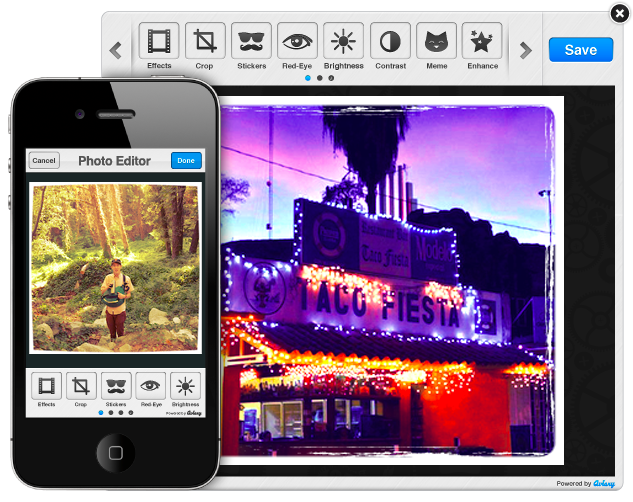Screen dimensions: 633x502
Task: Select first page dot on phone toolbar
Action: [x=101, y=413]
